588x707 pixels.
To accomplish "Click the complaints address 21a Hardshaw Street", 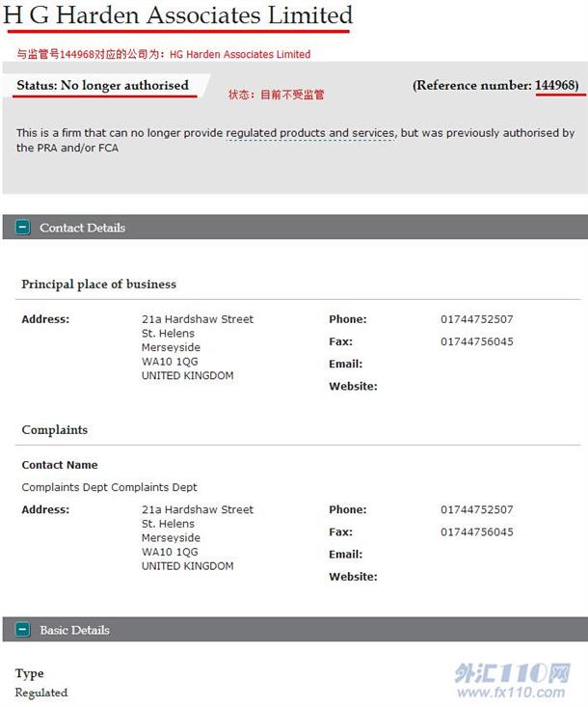I will (198, 509).
